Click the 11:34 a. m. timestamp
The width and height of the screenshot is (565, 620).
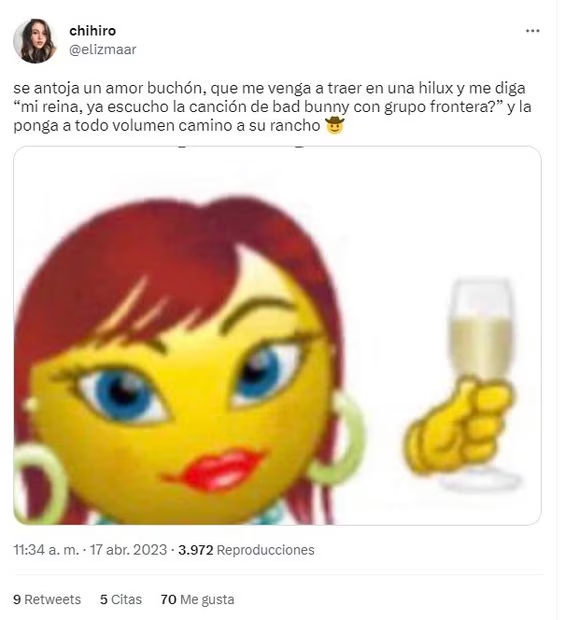tap(46, 550)
